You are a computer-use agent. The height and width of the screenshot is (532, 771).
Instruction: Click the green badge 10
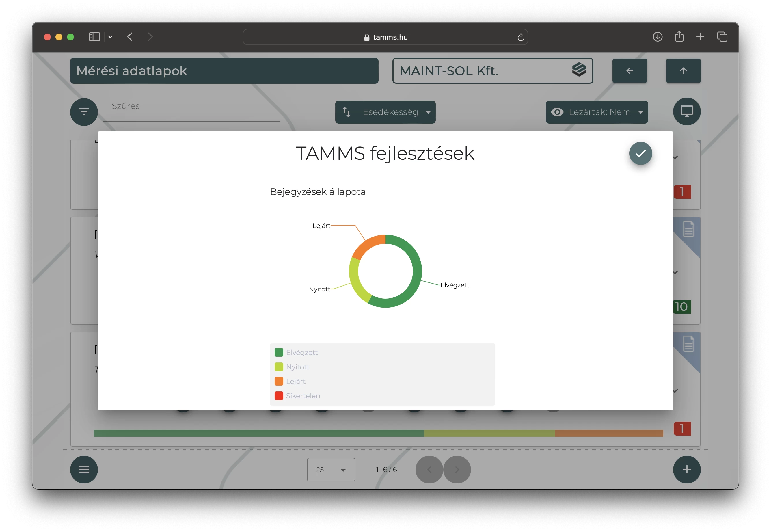[x=681, y=306]
